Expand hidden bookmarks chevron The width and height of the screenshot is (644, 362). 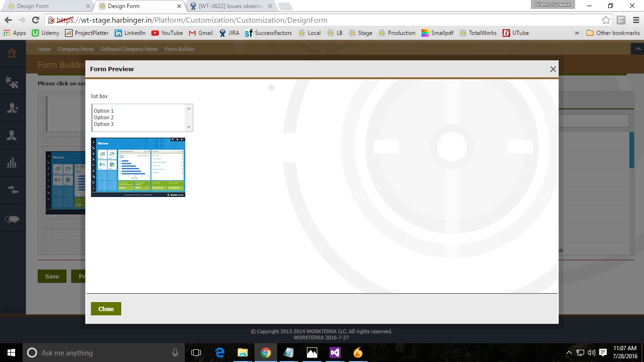pos(577,33)
